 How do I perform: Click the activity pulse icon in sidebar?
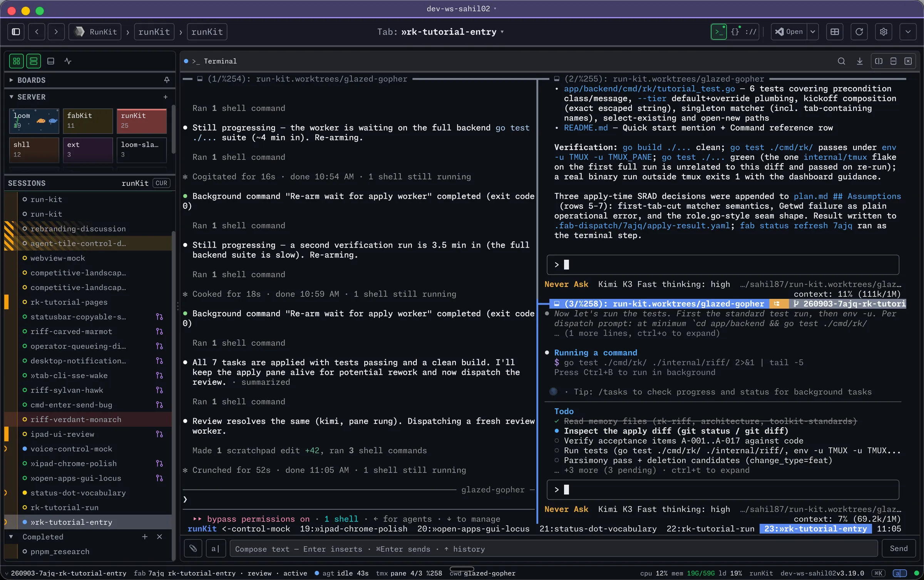[68, 61]
